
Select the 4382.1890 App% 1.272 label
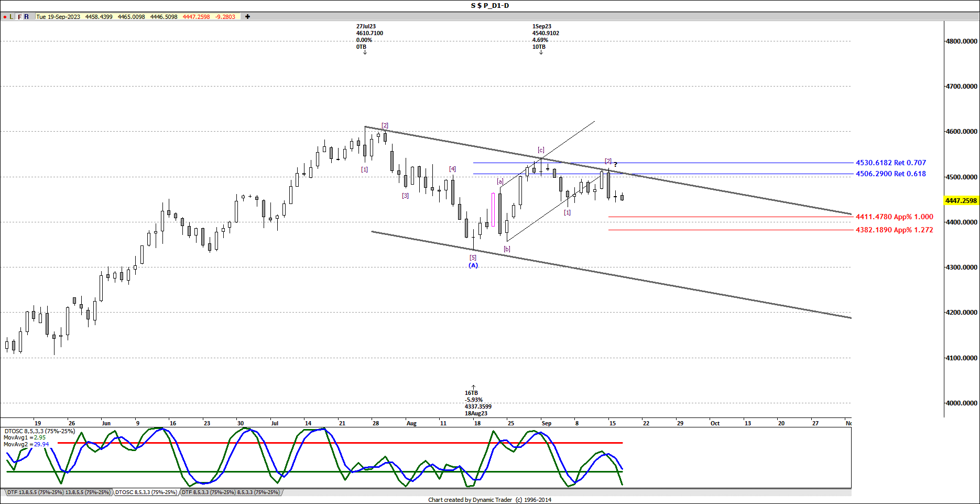tap(894, 230)
